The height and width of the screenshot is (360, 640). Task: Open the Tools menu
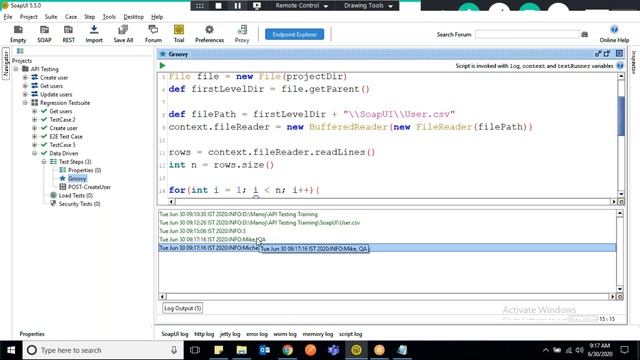[x=109, y=17]
